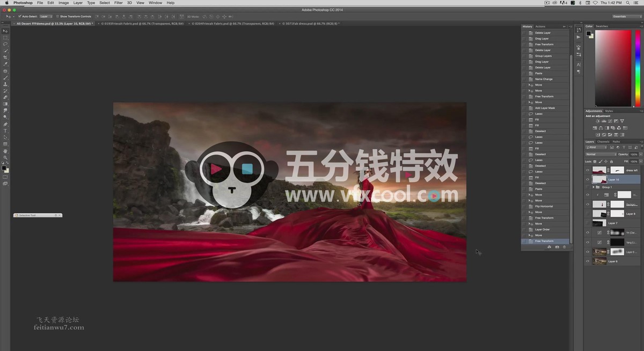Open the layer blend mode dropdown
This screenshot has height=351, width=644.
[601, 155]
